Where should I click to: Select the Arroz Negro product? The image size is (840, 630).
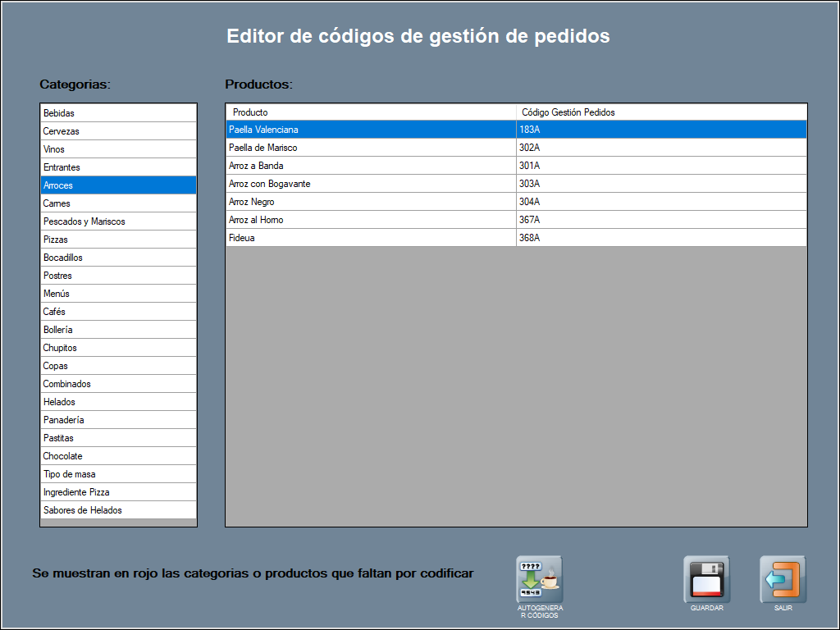(x=371, y=202)
